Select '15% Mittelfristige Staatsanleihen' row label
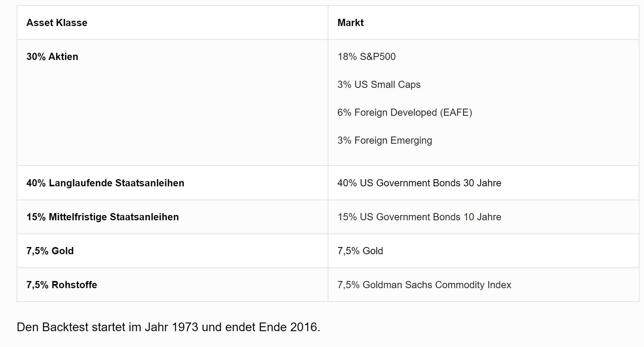 coord(103,217)
